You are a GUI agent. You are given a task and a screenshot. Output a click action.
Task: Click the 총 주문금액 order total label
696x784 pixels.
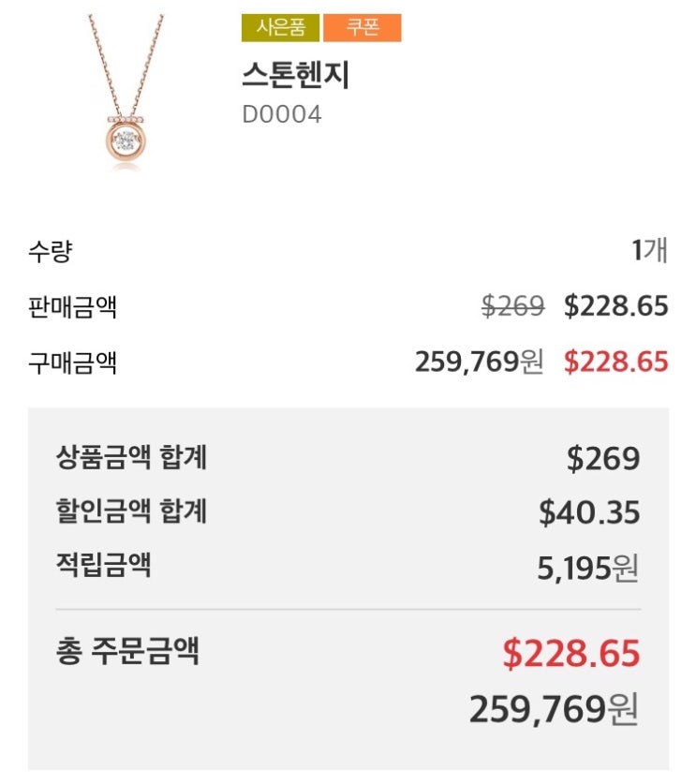point(127,650)
